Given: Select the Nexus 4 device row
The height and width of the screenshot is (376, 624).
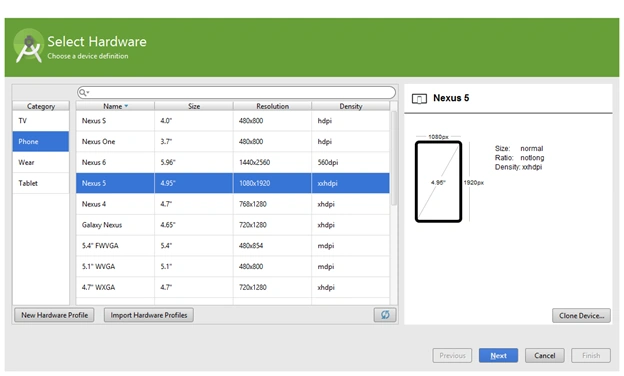Looking at the screenshot, I should point(233,204).
